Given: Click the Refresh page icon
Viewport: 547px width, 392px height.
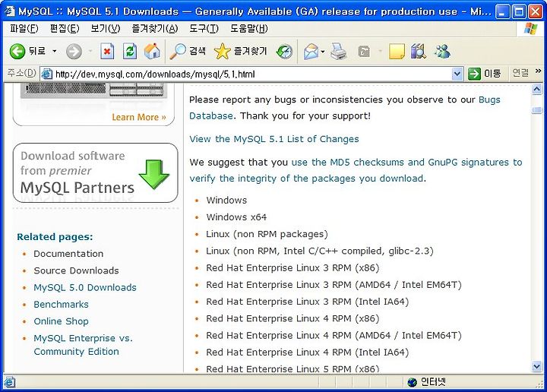Looking at the screenshot, I should [x=130, y=52].
